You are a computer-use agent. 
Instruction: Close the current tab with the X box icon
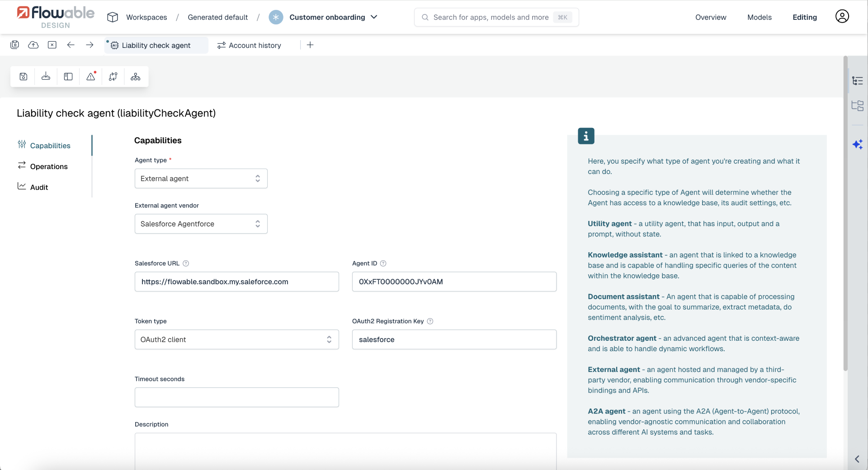(x=52, y=45)
